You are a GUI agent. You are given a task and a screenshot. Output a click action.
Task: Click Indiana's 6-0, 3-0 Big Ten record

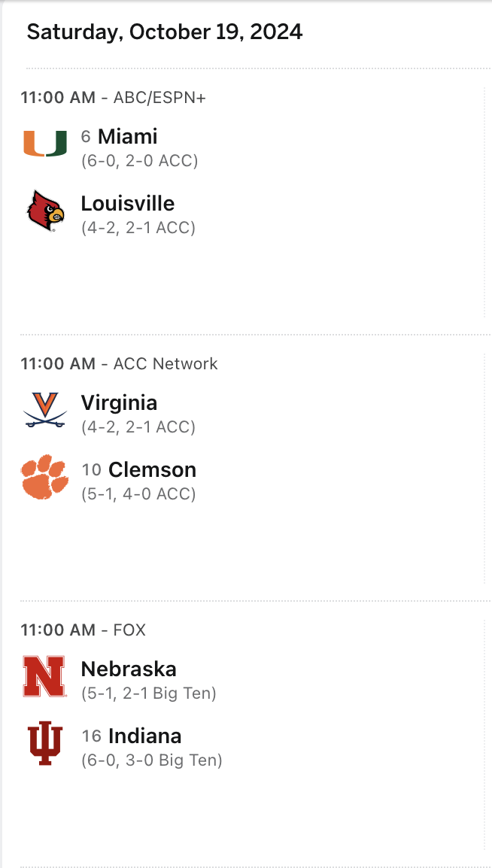152,760
